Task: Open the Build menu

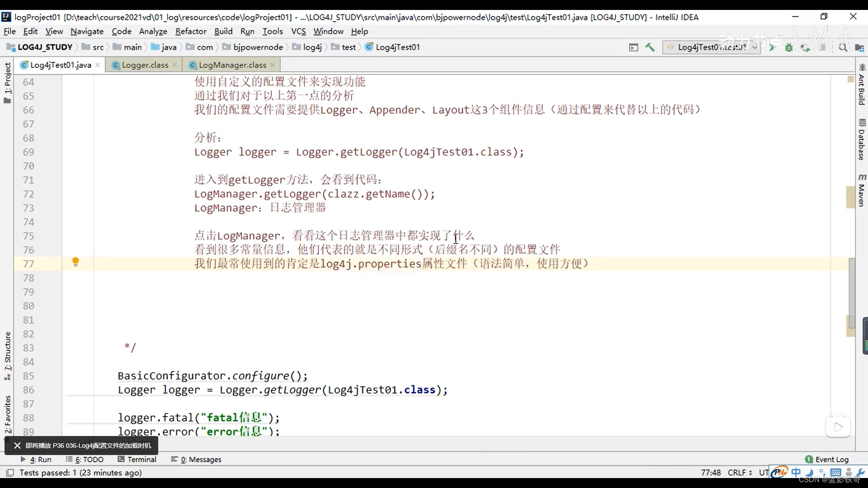Action: [x=223, y=31]
